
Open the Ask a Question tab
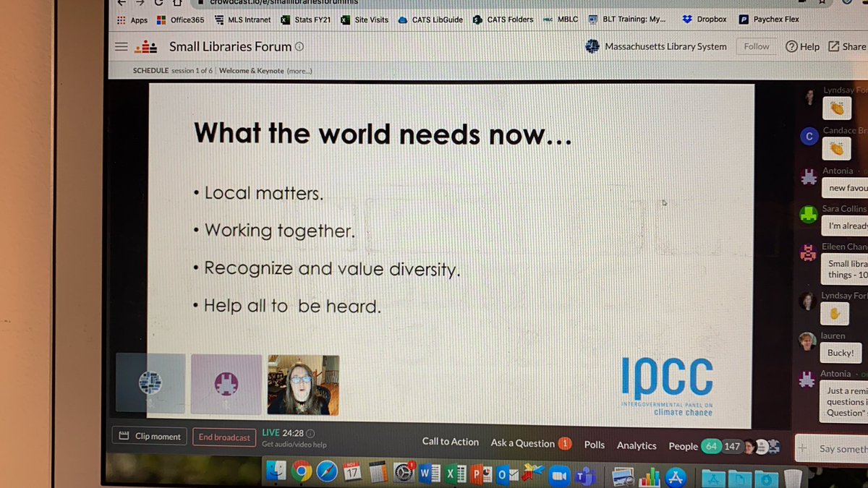point(531,443)
